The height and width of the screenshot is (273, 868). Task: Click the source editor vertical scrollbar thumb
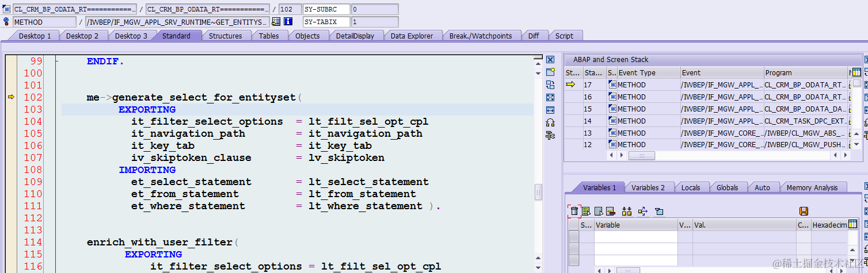tap(538, 191)
